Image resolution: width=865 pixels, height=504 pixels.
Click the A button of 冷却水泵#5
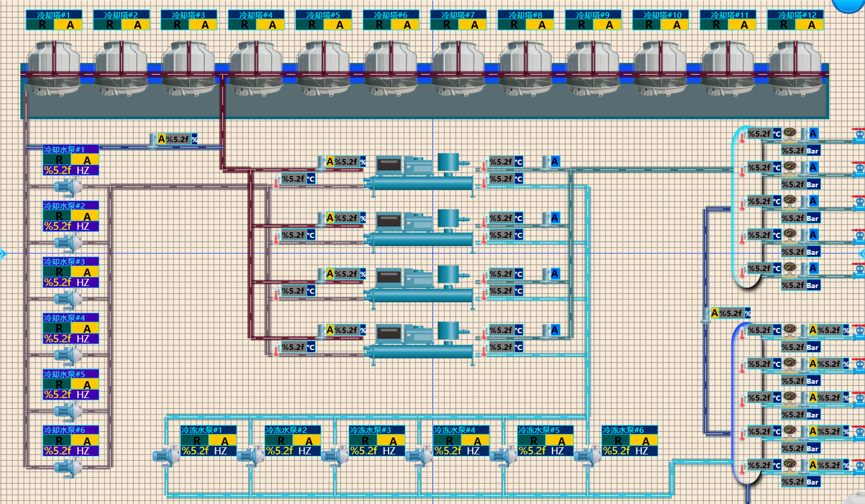(86, 384)
